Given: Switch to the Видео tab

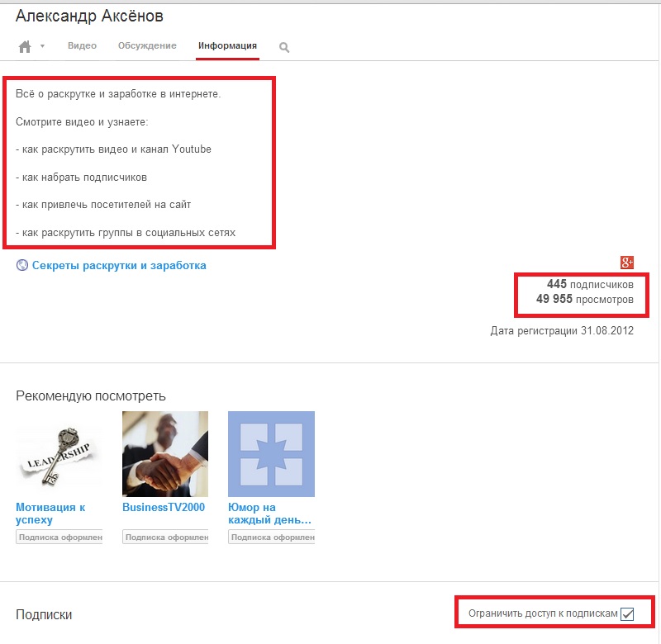Looking at the screenshot, I should [x=82, y=45].
